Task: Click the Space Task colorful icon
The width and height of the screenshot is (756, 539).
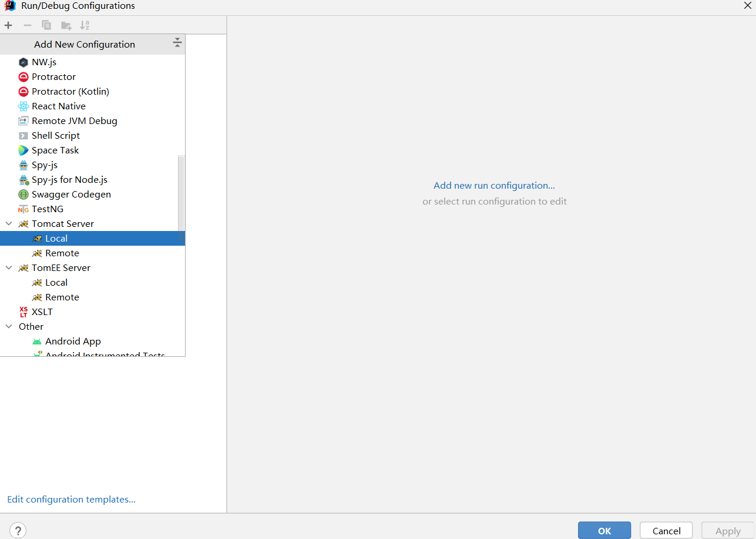Action: pos(23,150)
